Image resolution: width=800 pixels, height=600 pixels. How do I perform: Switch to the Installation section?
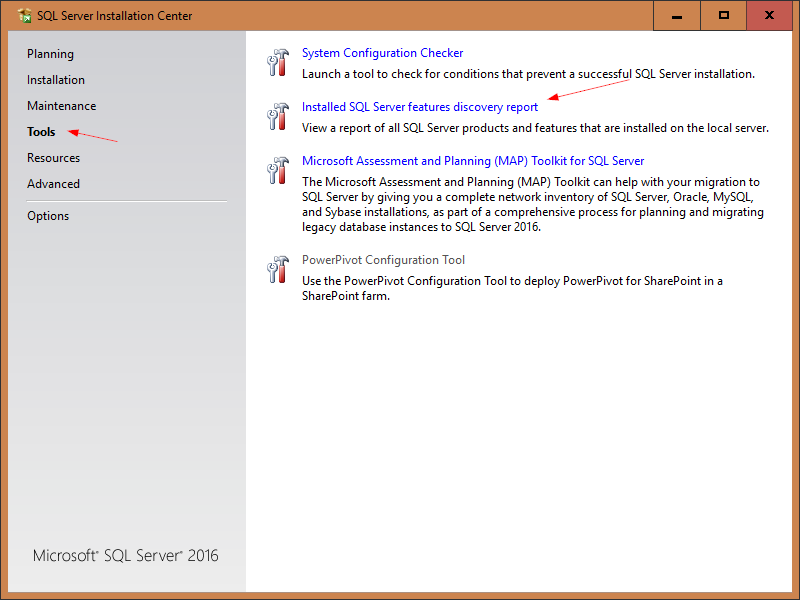click(x=56, y=79)
